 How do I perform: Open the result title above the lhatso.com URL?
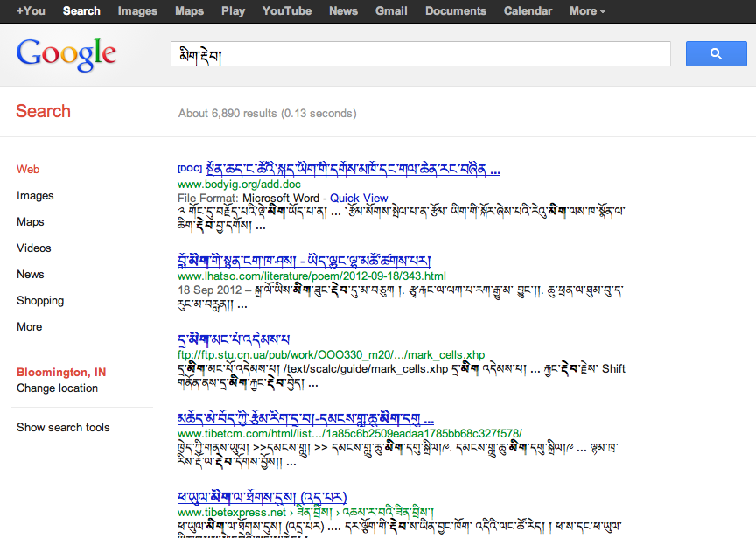pos(304,261)
